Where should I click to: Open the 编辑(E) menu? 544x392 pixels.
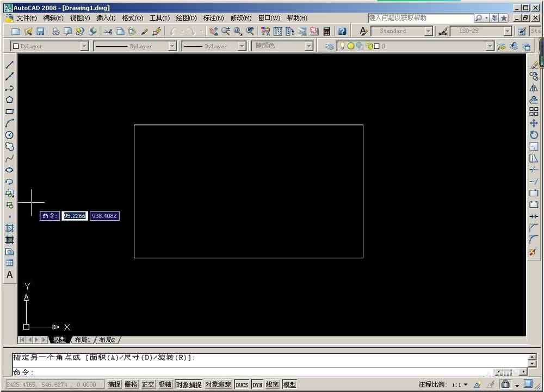(x=53, y=18)
